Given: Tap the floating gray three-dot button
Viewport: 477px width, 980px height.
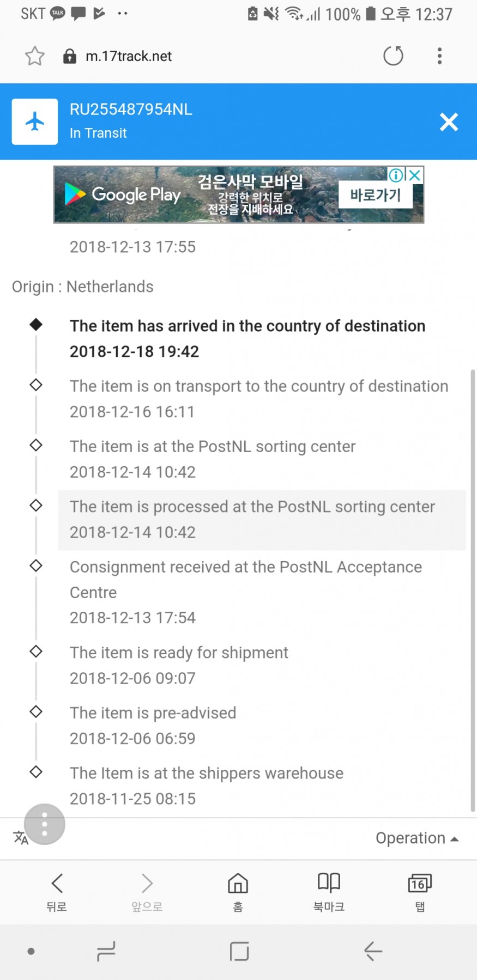Looking at the screenshot, I should pos(45,824).
